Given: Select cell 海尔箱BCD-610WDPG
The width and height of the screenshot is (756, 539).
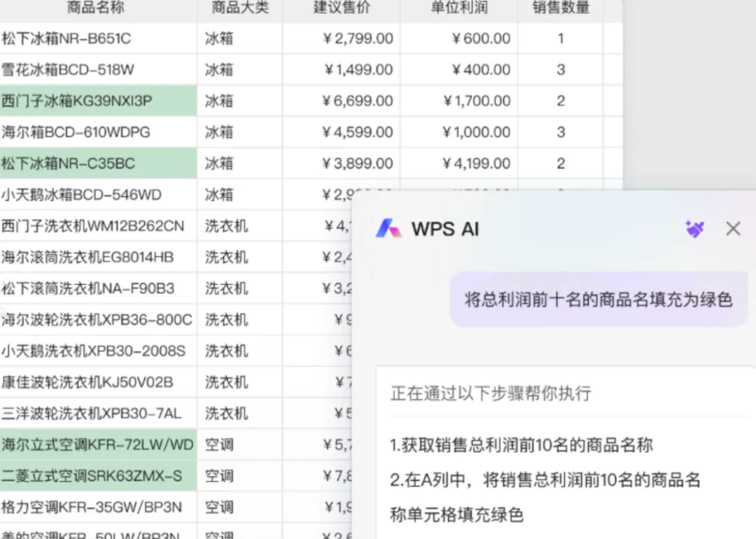Looking at the screenshot, I should click(99, 132).
